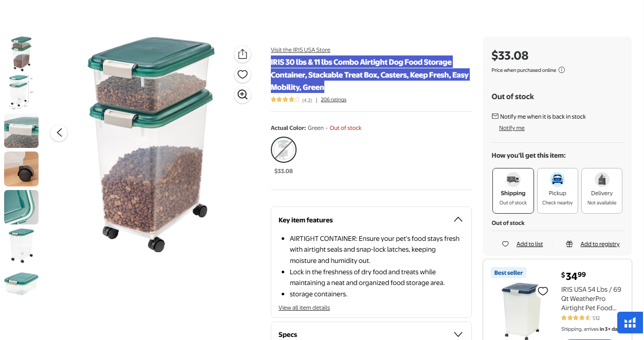Expand the Specs section

pyautogui.click(x=458, y=334)
